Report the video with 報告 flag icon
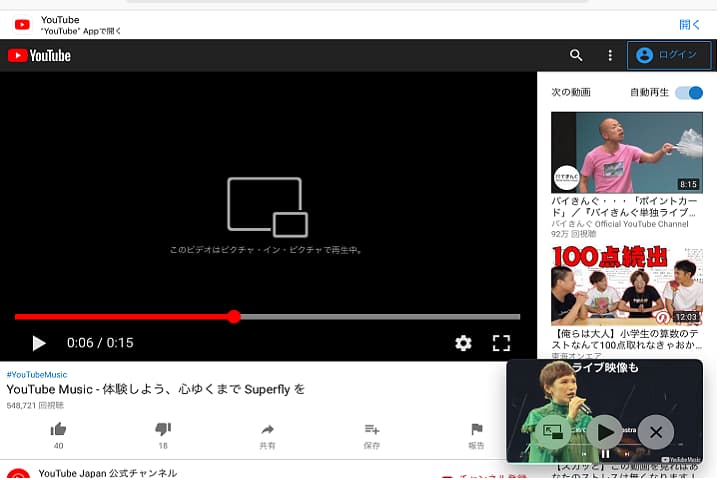The image size is (720, 480). click(x=476, y=429)
